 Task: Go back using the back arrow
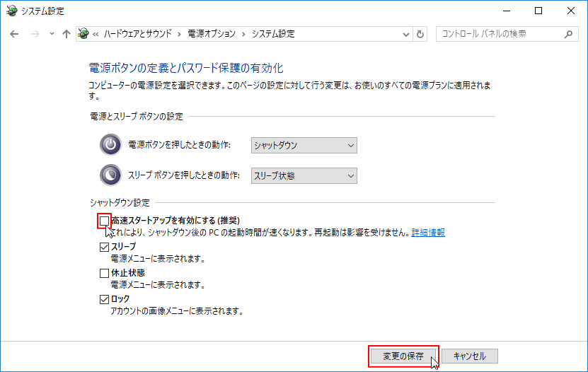point(14,34)
